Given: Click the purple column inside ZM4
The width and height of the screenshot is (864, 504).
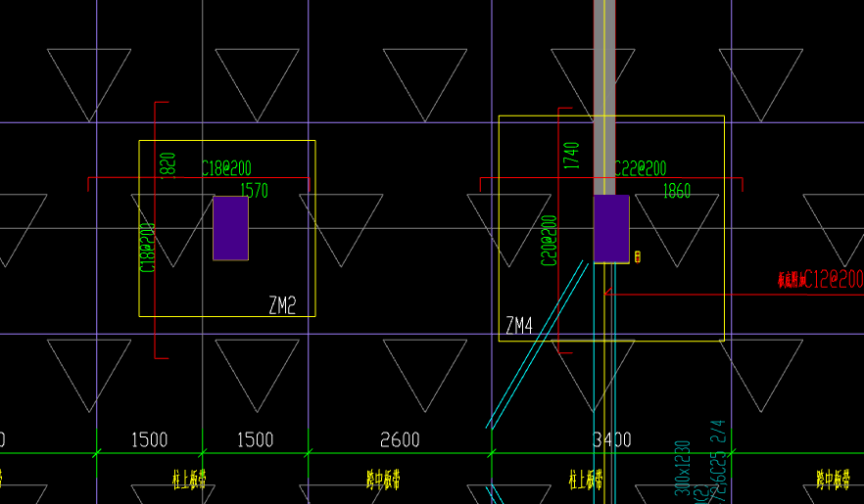Looking at the screenshot, I should point(611,229).
